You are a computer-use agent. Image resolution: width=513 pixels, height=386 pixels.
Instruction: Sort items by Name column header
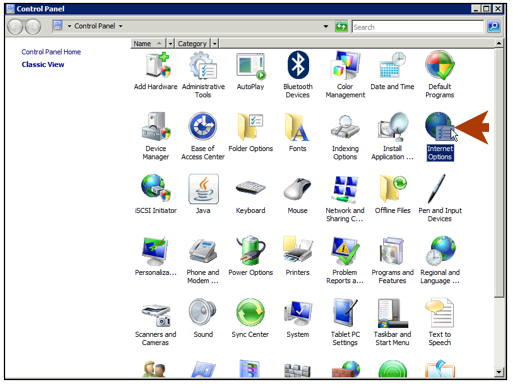(148, 44)
